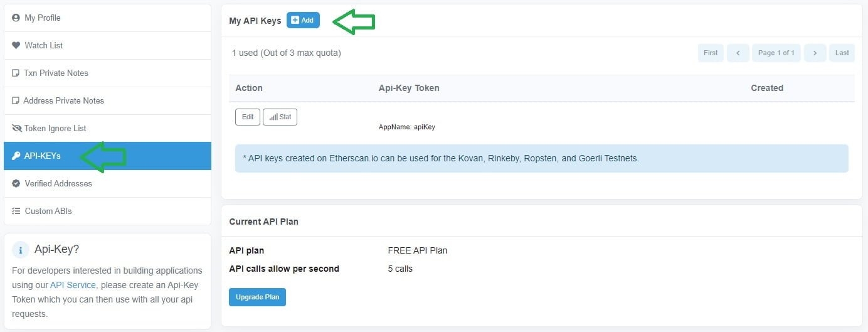This screenshot has width=868, height=332.
Task: Click the Watch List heart icon
Action: point(16,46)
